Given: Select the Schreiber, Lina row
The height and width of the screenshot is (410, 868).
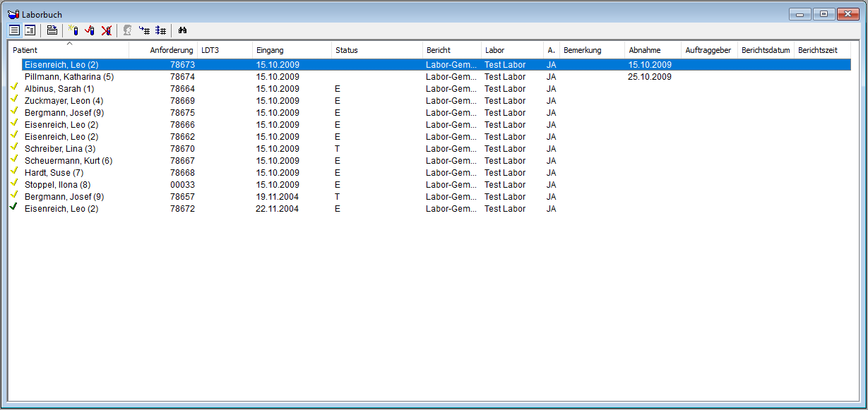Looking at the screenshot, I should [x=60, y=149].
